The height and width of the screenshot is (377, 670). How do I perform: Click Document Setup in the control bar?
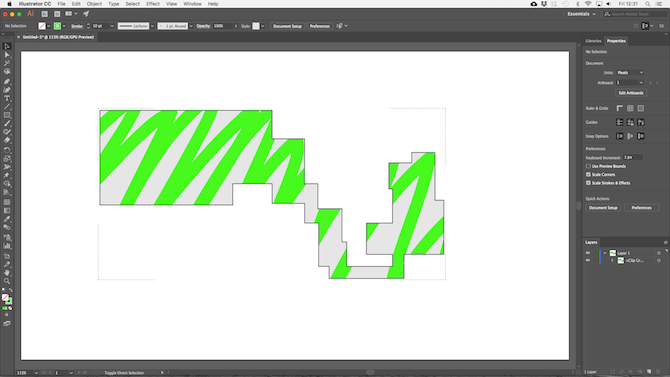[287, 26]
